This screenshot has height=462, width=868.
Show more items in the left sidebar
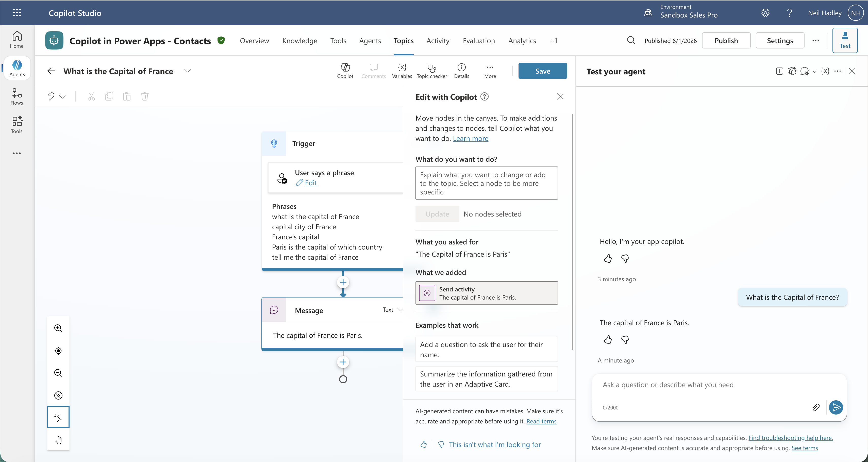[17, 153]
